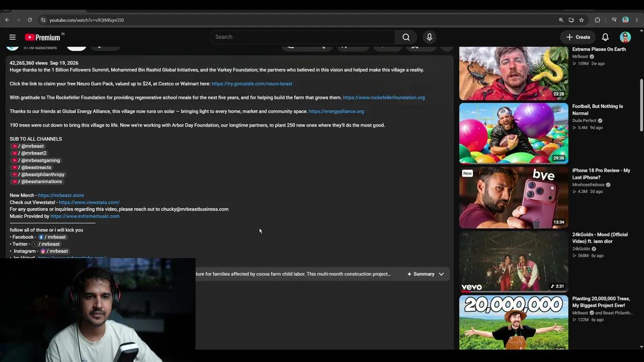Click the scrollbar down arrow
The image size is (644, 362).
point(641,346)
